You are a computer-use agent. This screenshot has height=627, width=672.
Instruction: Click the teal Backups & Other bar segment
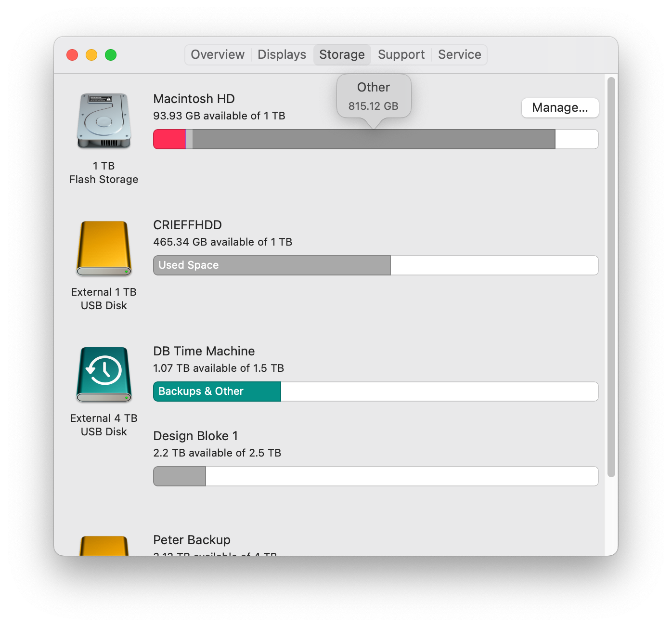[x=217, y=392]
